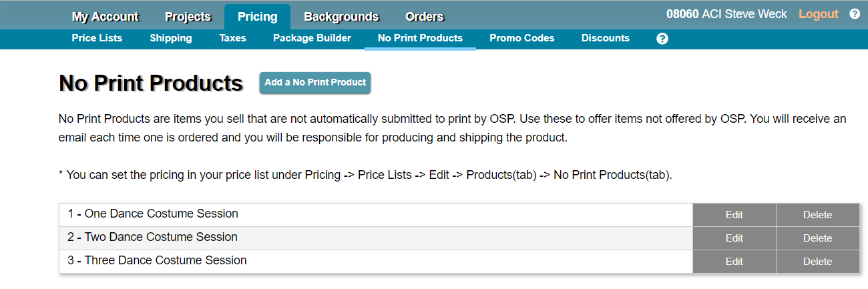Select the No Print Products submenu item

pos(420,38)
